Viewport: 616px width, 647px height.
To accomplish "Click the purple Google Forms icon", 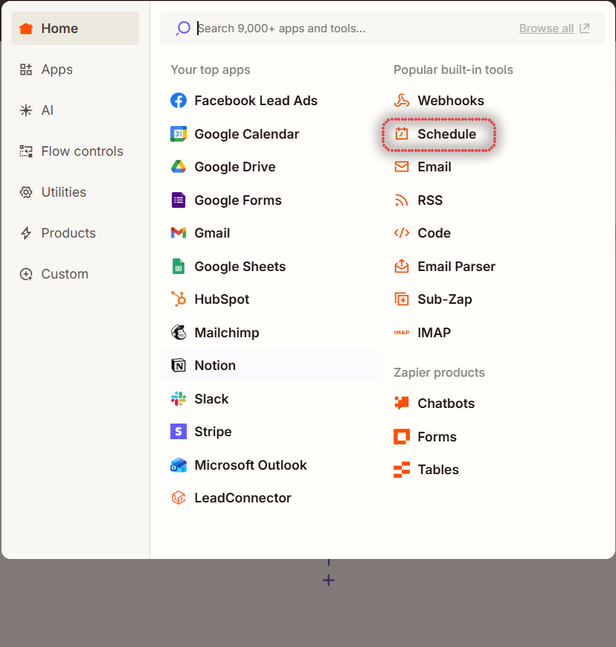I will 178,200.
